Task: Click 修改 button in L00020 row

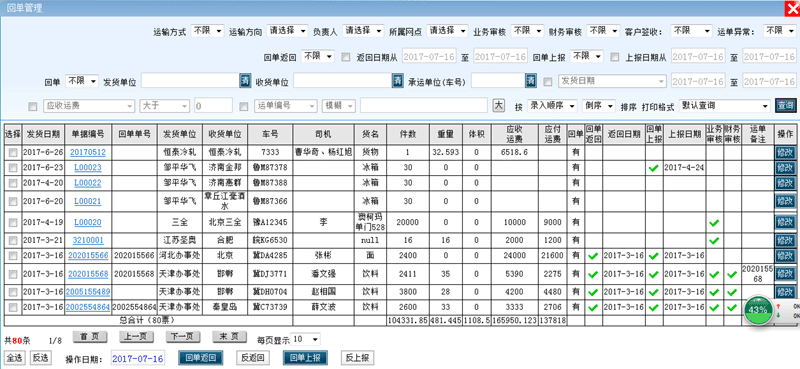Action: click(785, 223)
